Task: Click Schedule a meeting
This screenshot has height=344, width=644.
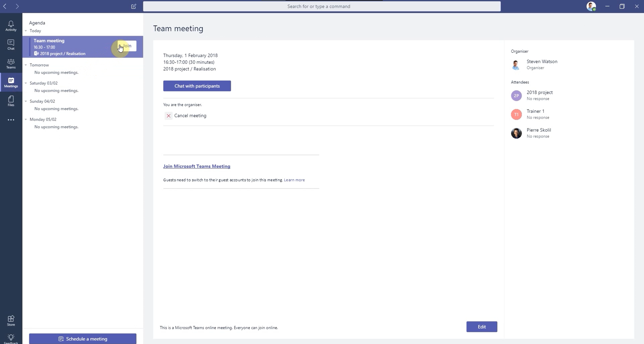Action: [x=83, y=339]
